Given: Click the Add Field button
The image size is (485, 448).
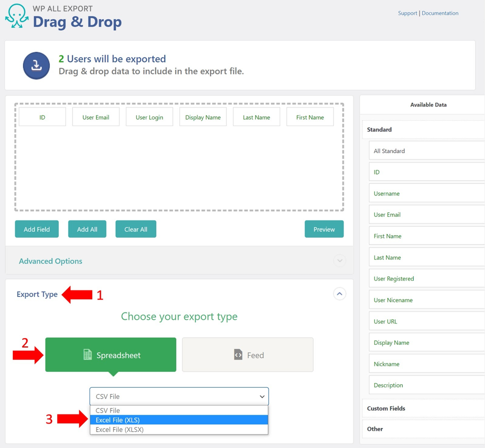Looking at the screenshot, I should pos(37,229).
